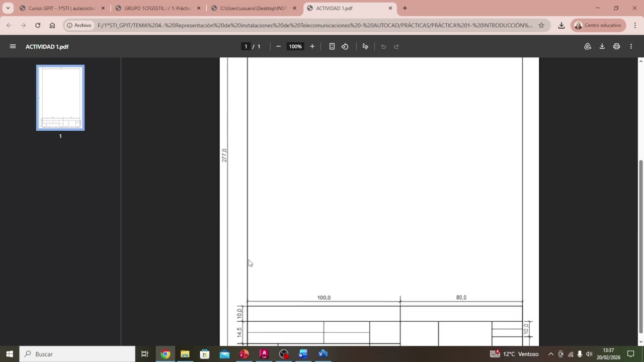Open the Windows notification center
This screenshot has height=362, width=644.
point(631,354)
